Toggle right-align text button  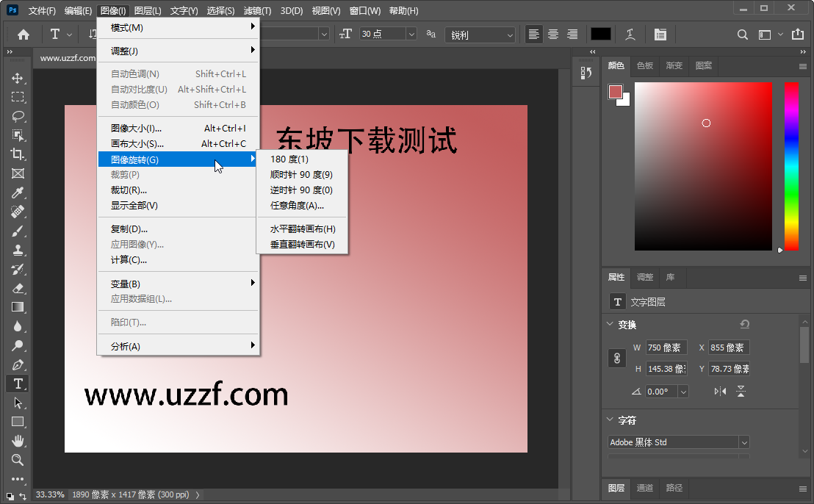[x=572, y=35]
